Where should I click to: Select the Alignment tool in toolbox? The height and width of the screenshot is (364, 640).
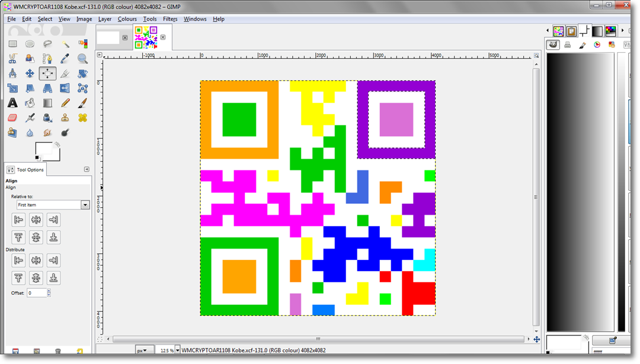click(47, 73)
